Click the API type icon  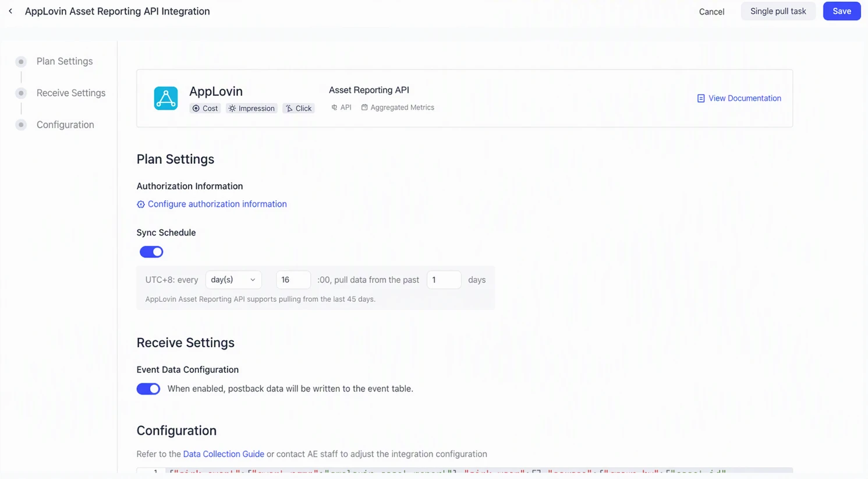coord(334,107)
